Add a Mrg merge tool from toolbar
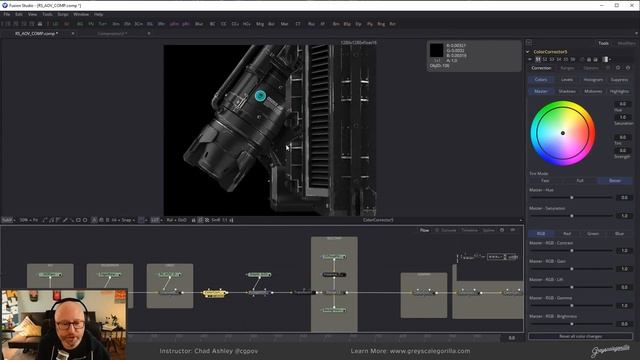This screenshot has width=640, height=360. (x=260, y=24)
